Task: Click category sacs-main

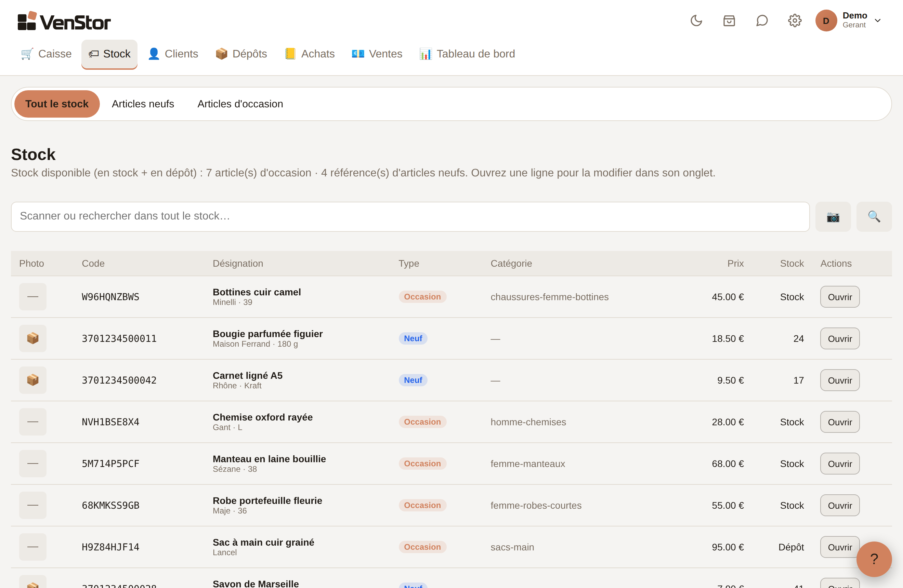Action: coord(512,547)
